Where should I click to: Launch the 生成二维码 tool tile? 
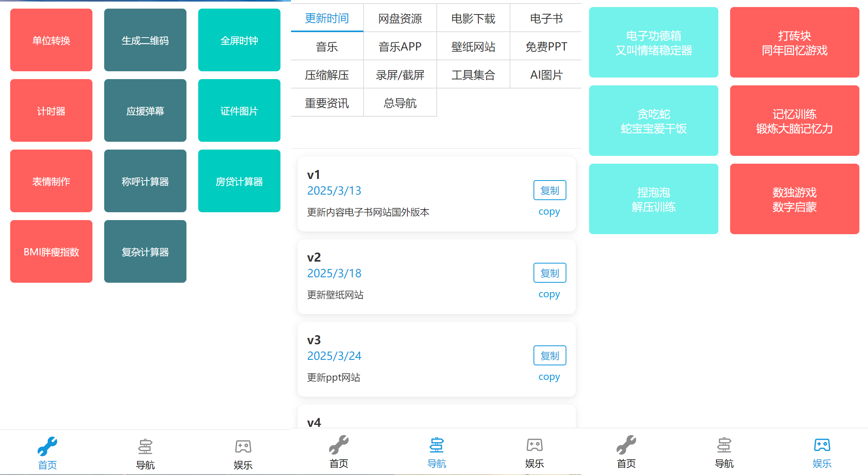[x=145, y=40]
